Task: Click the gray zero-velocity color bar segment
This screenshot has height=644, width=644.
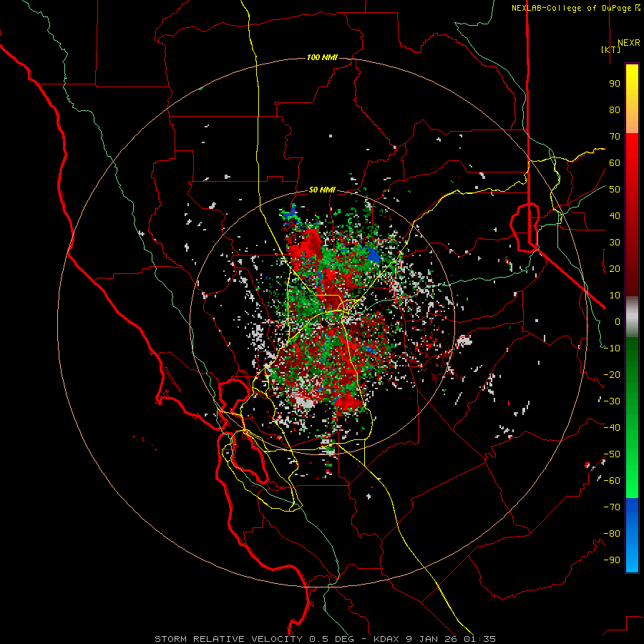Action: (x=632, y=316)
